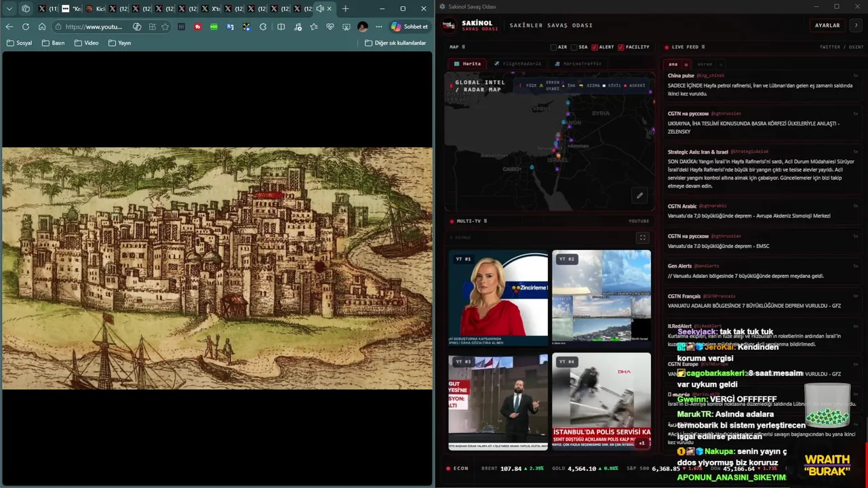This screenshot has width=868, height=488.
Task: Open the Favorites list icon in the toolbar
Action: [x=313, y=27]
